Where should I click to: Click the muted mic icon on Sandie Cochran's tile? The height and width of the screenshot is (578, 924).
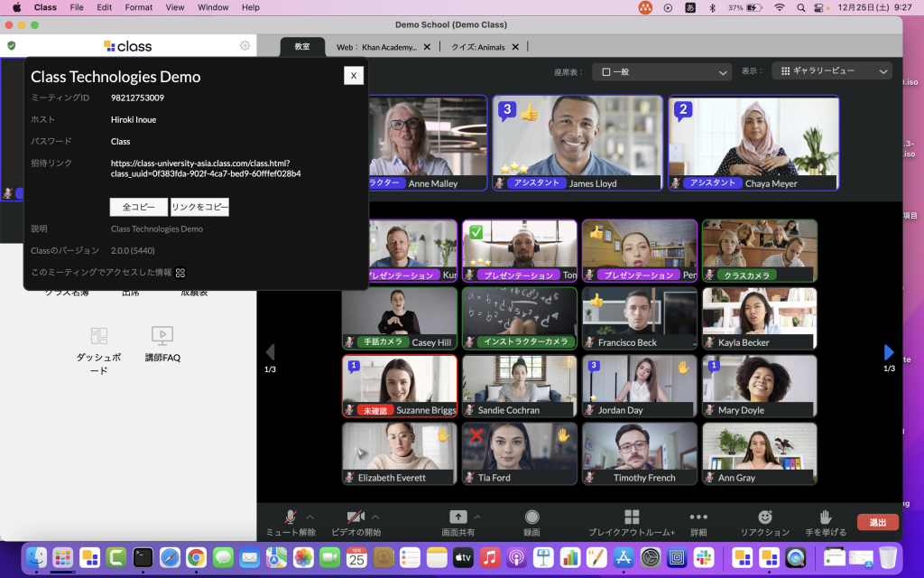point(469,410)
